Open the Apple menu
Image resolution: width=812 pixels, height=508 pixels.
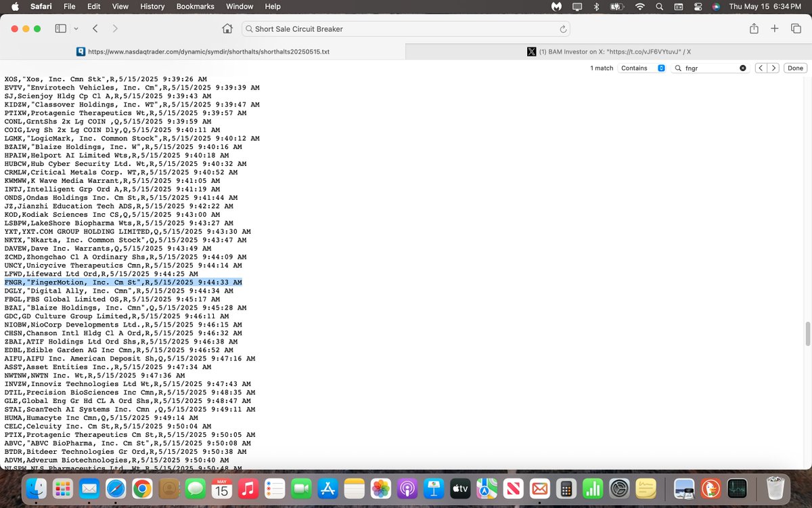click(x=15, y=6)
